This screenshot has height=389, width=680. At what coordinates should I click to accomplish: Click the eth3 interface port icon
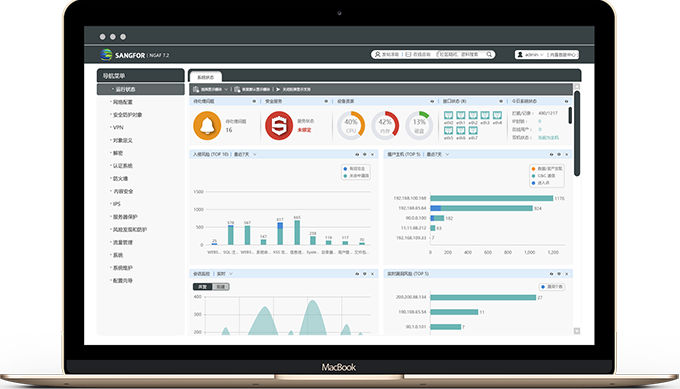point(485,115)
